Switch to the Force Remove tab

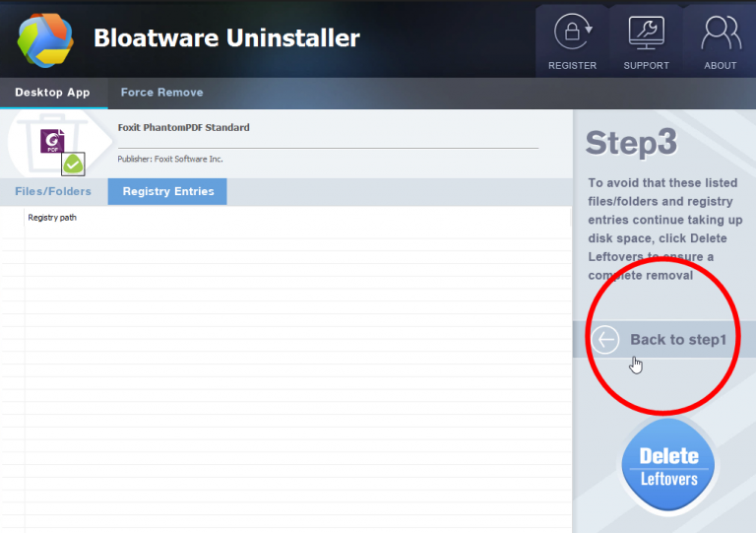[161, 93]
